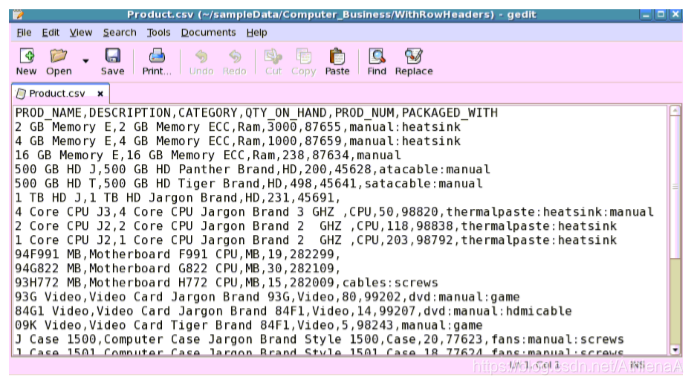Click the '1 TB HD J' line
Viewport: 693px width, 385px height.
point(178,198)
